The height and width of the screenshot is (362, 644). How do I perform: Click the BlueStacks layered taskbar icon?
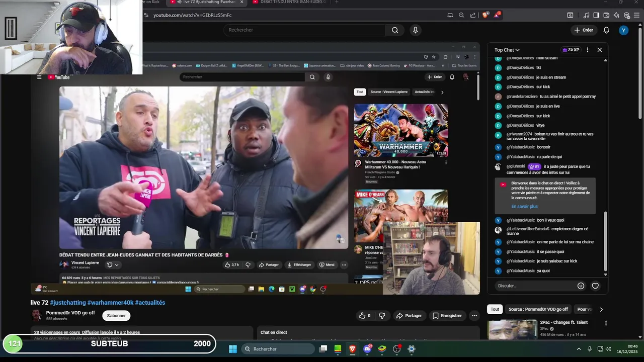click(x=382, y=349)
